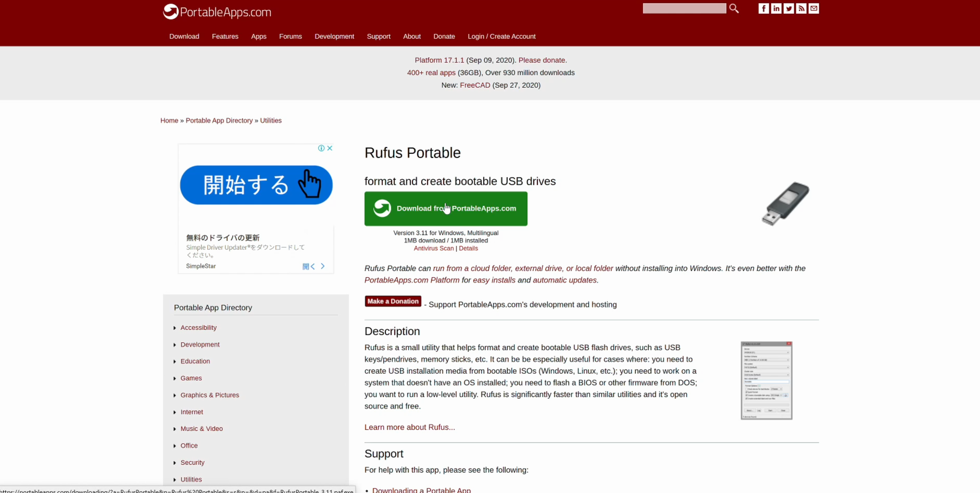Image resolution: width=980 pixels, height=493 pixels.
Task: Open the Antivirus Scan link
Action: (x=434, y=249)
